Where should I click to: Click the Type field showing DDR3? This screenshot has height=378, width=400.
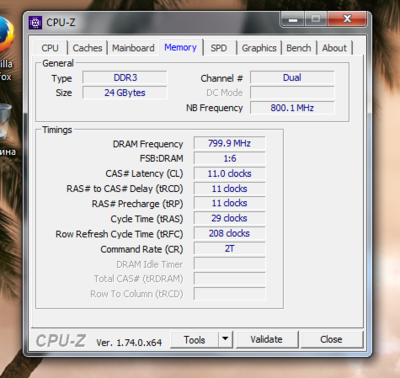click(x=125, y=77)
